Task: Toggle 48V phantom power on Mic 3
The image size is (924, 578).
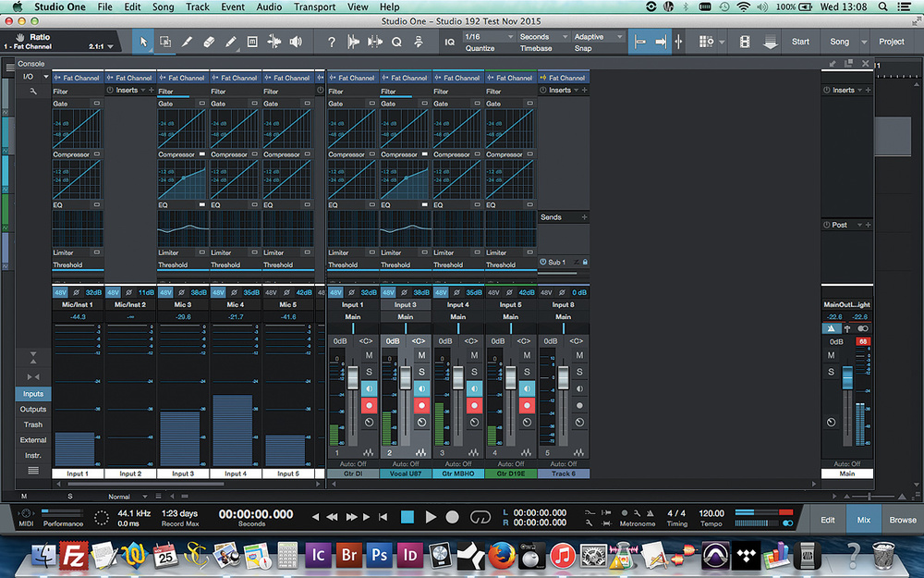Action: [166, 292]
